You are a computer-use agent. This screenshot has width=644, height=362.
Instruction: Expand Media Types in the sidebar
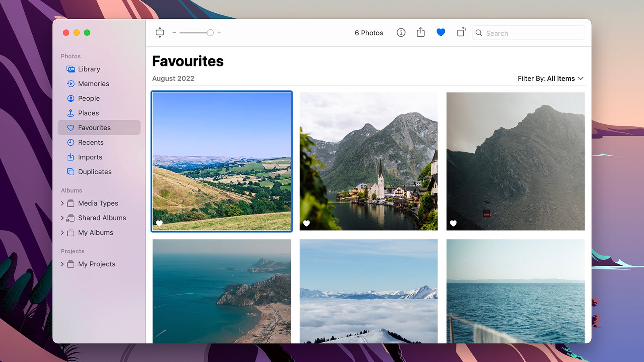pos(63,203)
